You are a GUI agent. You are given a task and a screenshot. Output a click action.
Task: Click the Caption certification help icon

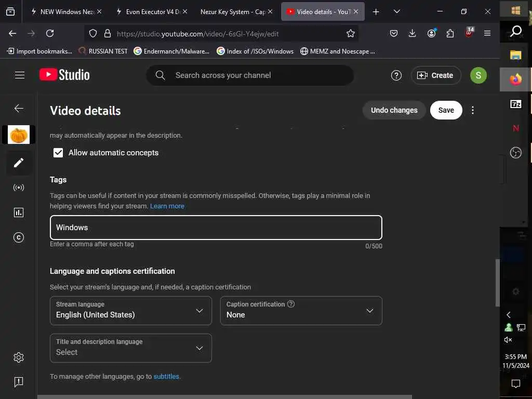291,303
